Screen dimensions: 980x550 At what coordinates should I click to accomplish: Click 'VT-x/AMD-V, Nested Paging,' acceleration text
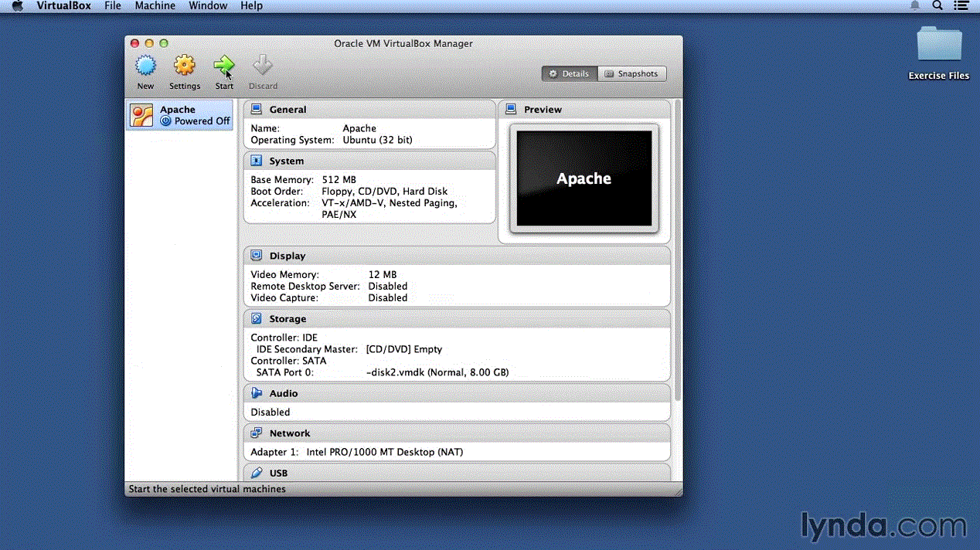coord(390,202)
